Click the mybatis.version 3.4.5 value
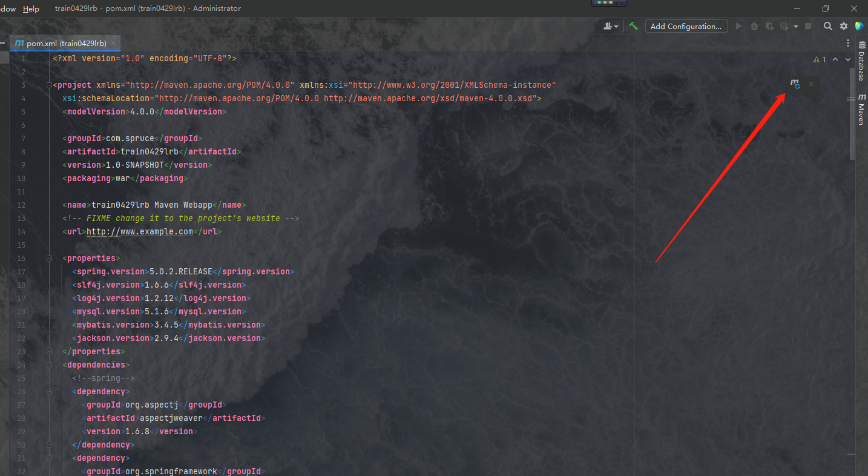Image resolution: width=868 pixels, height=476 pixels. click(166, 325)
